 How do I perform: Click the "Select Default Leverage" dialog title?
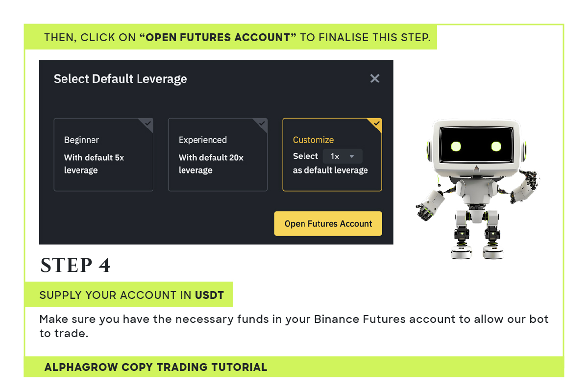120,79
